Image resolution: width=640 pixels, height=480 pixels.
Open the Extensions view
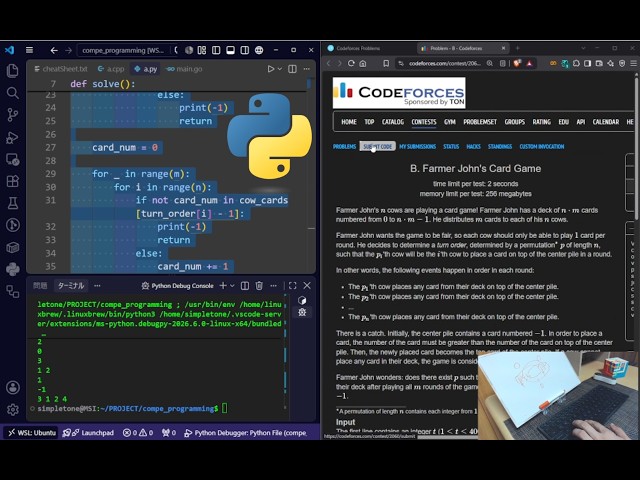click(13, 181)
